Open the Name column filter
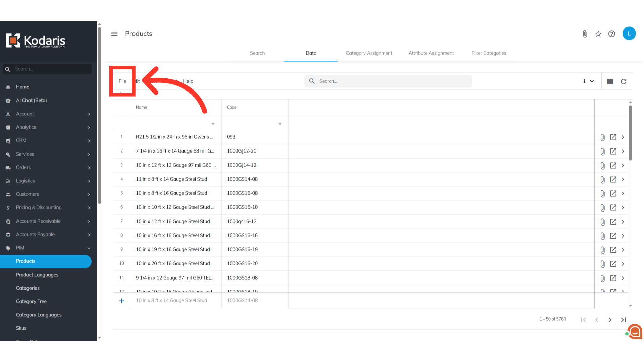Screen dimensions: 644x362 pyautogui.click(x=213, y=123)
